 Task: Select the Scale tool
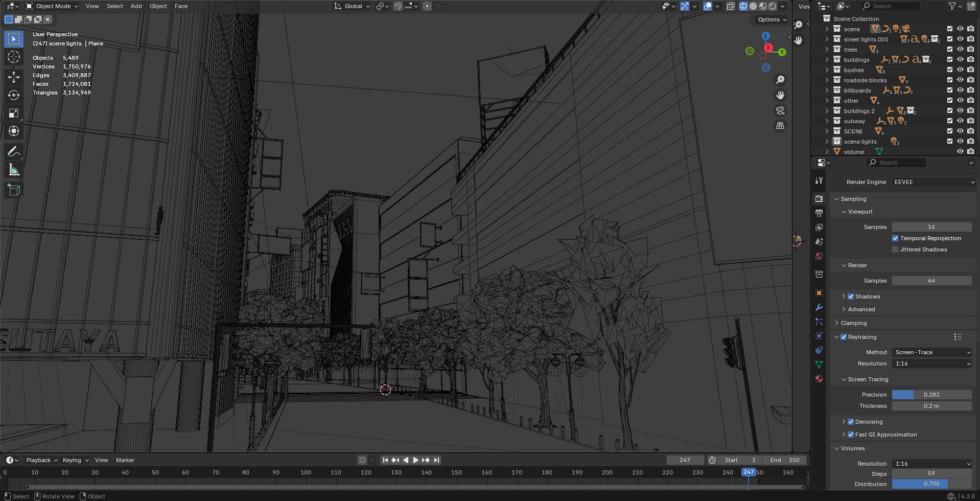pos(14,113)
